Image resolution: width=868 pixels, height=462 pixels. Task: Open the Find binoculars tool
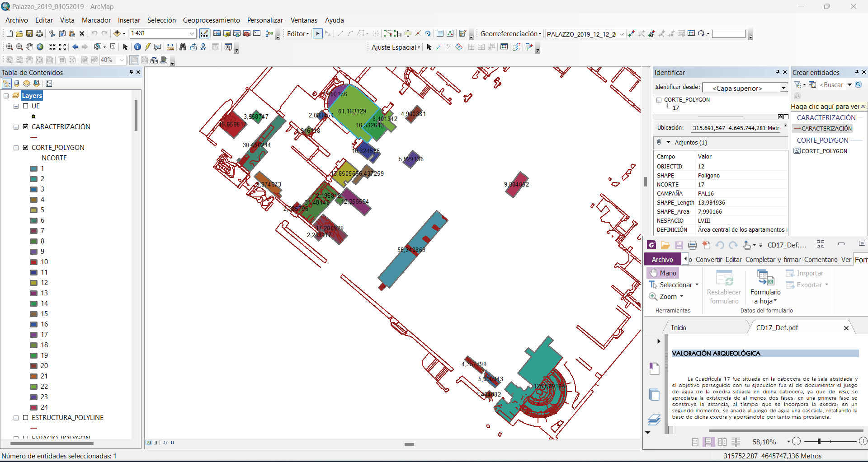point(183,47)
